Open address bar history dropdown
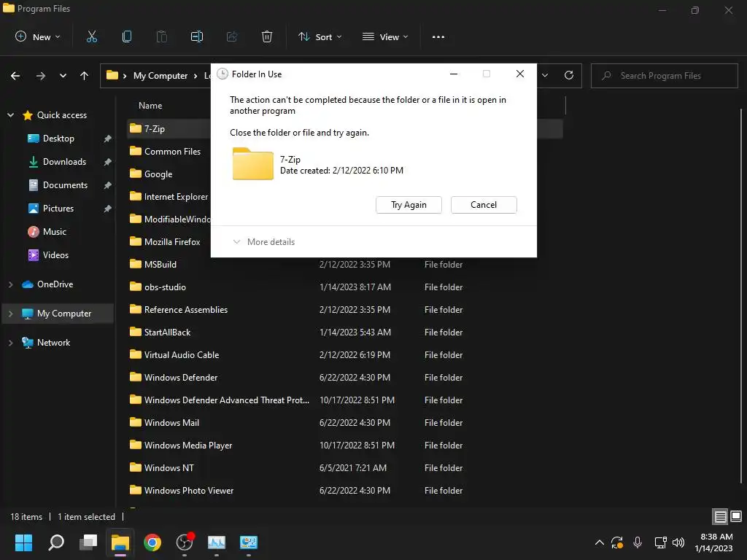Screen dimensions: 747x560 click(x=545, y=75)
